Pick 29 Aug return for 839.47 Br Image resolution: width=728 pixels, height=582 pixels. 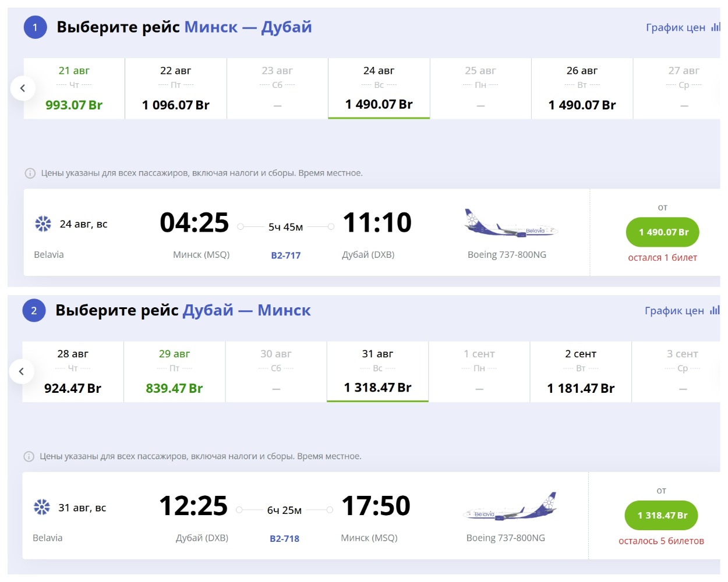coord(174,371)
